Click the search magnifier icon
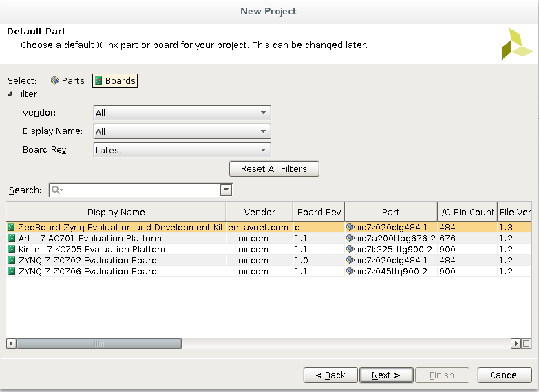This screenshot has width=539, height=392. pos(56,190)
